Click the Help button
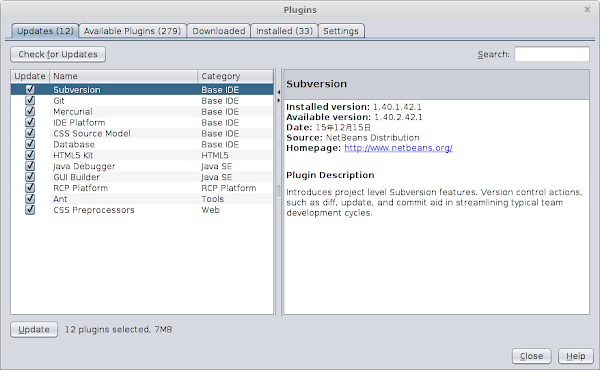 [x=576, y=356]
